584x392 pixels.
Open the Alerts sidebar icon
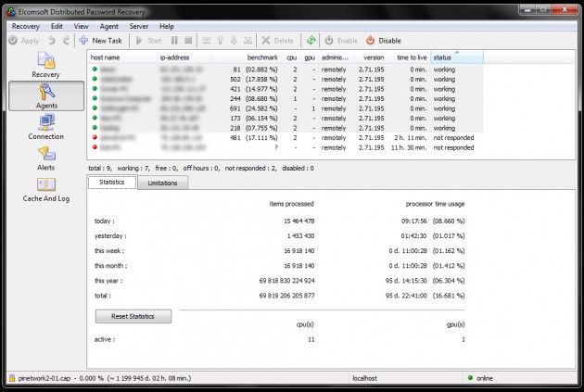coord(45,158)
